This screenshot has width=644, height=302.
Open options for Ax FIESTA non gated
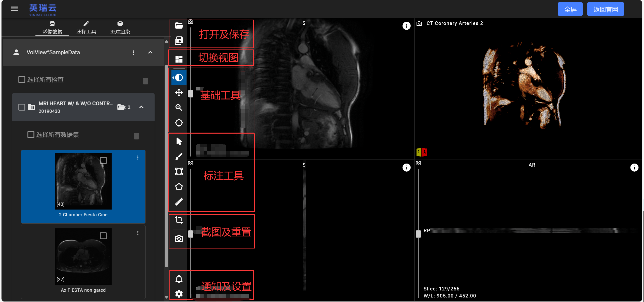137,233
